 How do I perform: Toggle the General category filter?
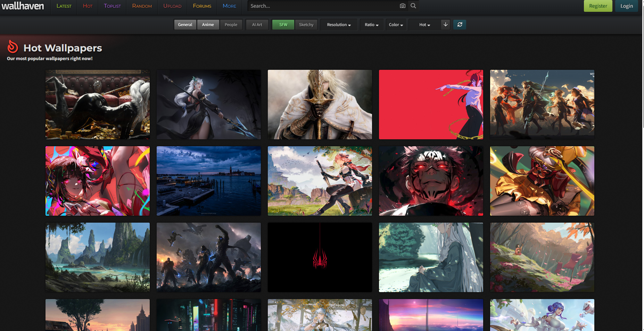click(185, 25)
